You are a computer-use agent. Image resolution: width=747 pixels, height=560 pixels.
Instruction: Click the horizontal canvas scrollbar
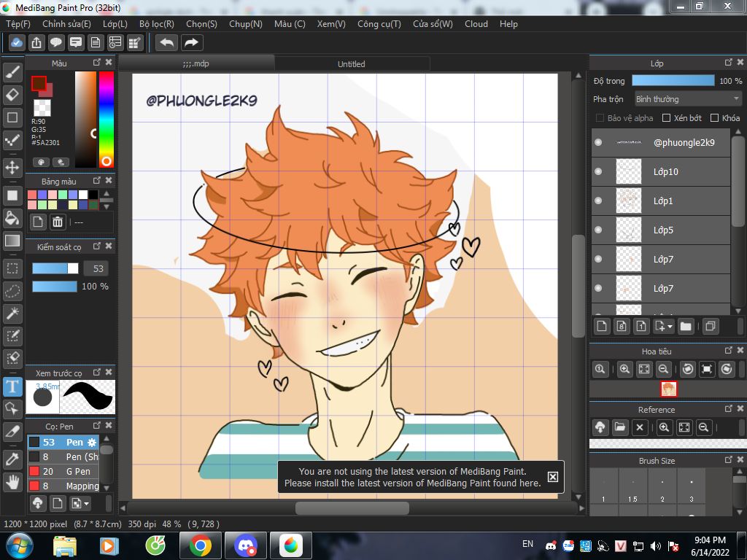[352, 508]
